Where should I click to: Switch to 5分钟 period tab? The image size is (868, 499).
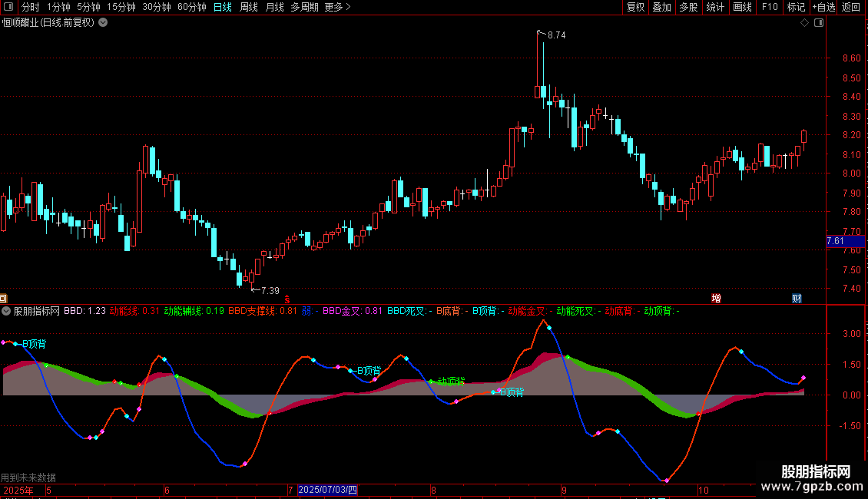point(88,7)
